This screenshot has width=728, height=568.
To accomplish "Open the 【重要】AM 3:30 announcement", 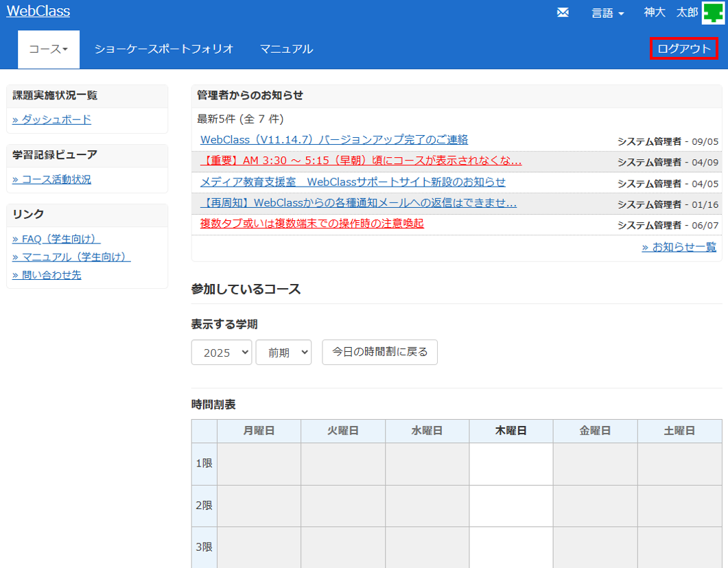I will pyautogui.click(x=361, y=161).
